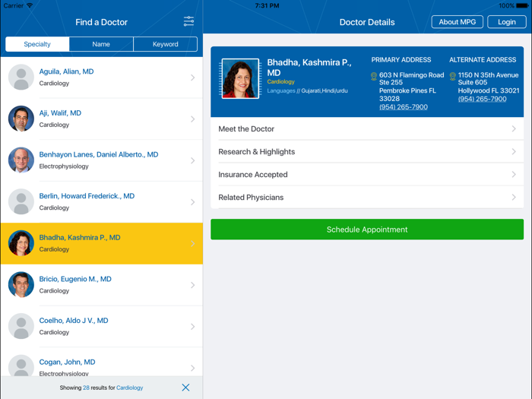Select doctor name Aguila, Alian, MD

click(x=67, y=71)
